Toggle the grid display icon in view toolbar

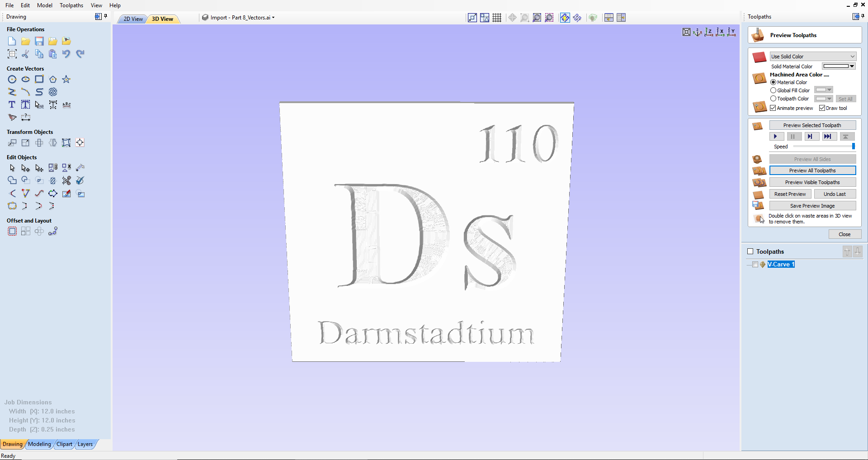[x=497, y=18]
